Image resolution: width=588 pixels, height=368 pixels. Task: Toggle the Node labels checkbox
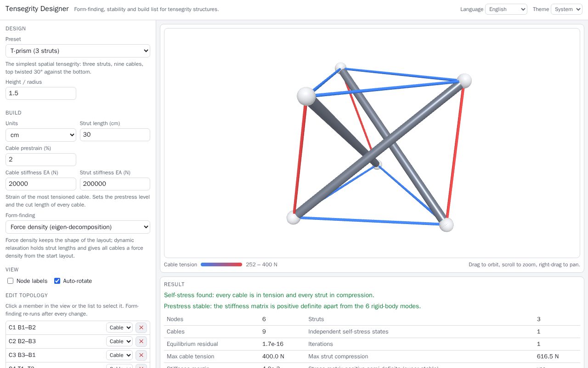click(x=10, y=281)
